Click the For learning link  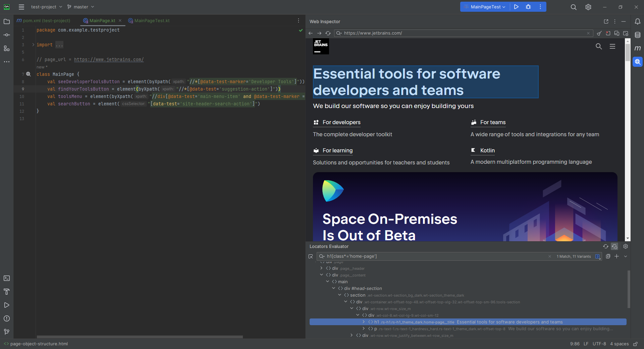tap(333, 151)
